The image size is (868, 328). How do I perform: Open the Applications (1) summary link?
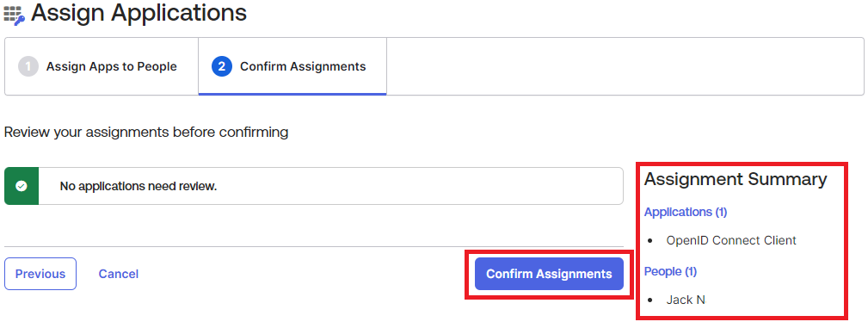(x=686, y=212)
